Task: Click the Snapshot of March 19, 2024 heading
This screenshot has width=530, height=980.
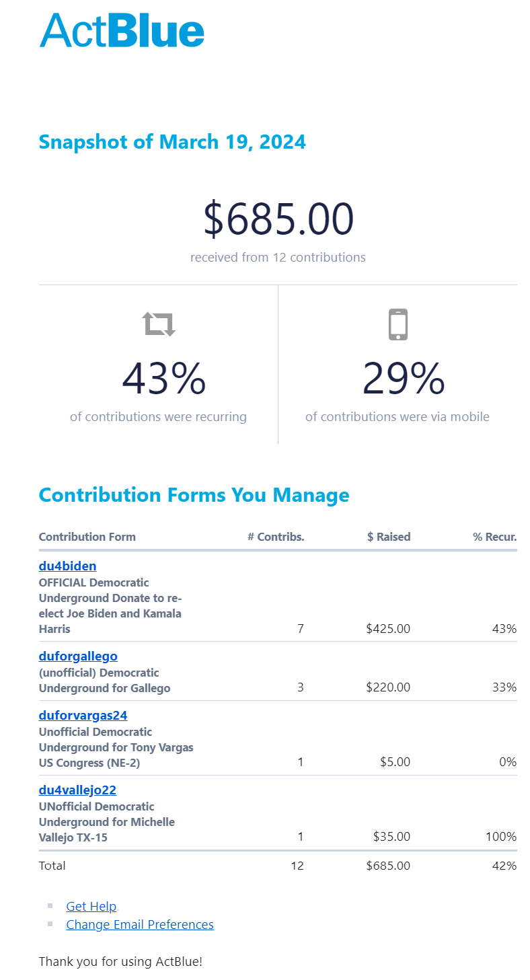Action: tap(172, 142)
